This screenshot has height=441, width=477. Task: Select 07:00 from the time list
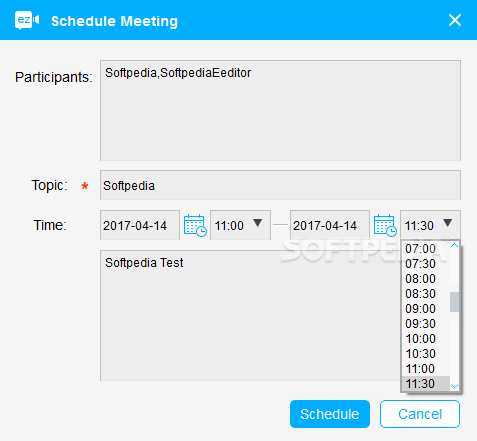pos(425,249)
